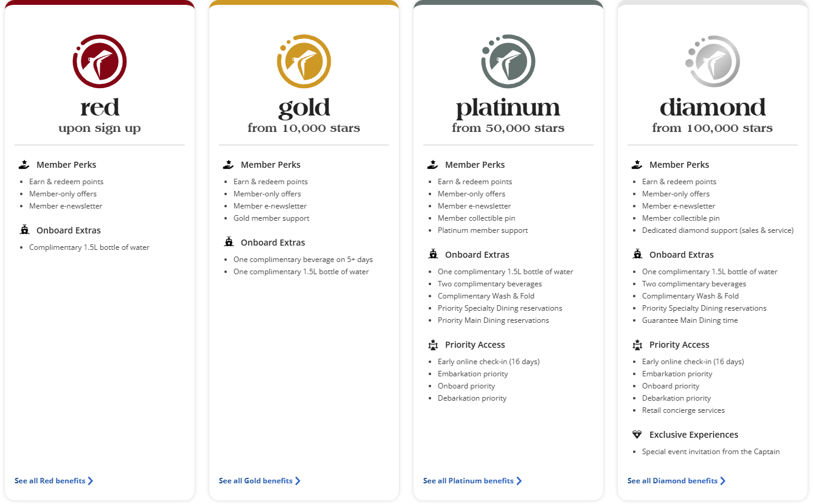
Task: Click Onboard Extras ship icon in gold card
Action: click(229, 242)
